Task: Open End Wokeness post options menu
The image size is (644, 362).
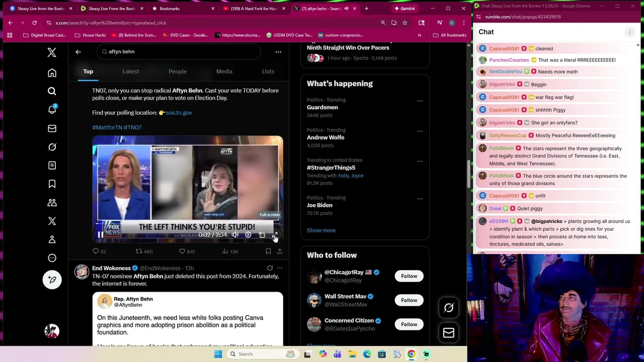Action: pos(280,268)
